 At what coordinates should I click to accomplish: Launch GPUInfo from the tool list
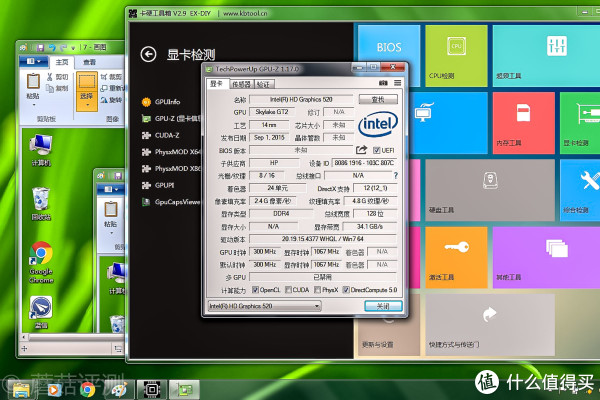point(161,102)
